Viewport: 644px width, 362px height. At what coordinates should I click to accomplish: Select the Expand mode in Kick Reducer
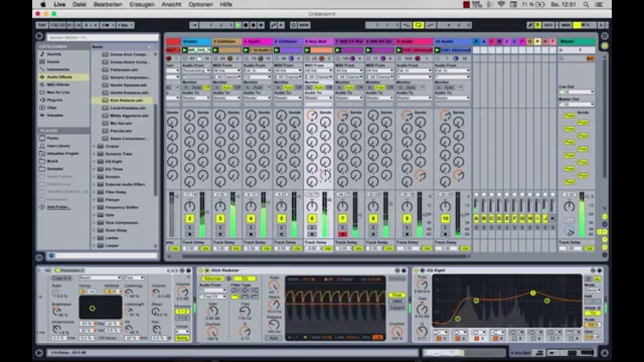[397, 307]
